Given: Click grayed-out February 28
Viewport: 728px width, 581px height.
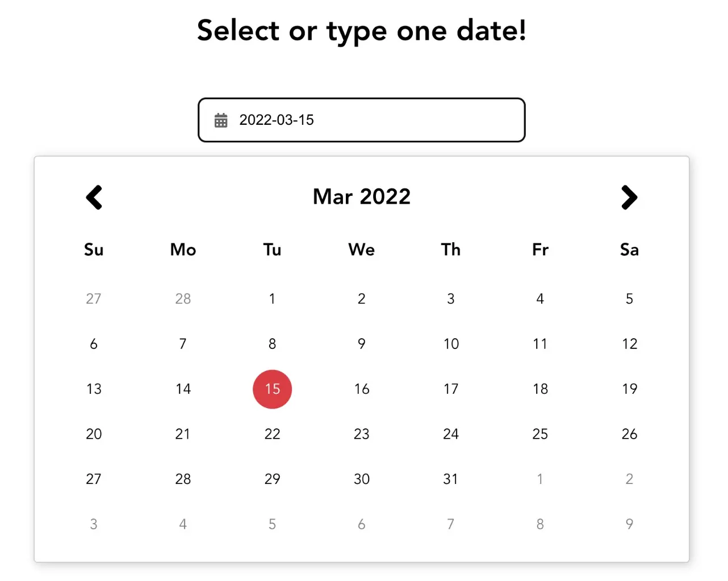Looking at the screenshot, I should click(x=183, y=299).
